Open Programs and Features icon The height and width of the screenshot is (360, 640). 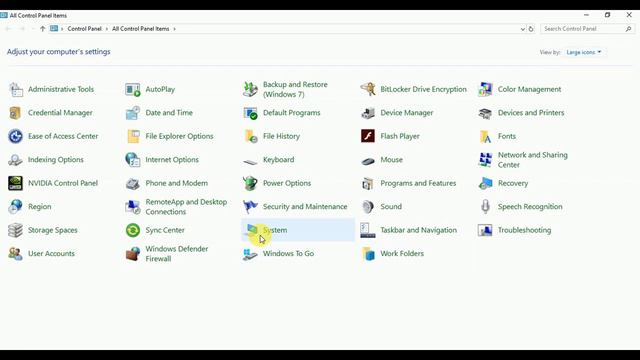pos(368,183)
